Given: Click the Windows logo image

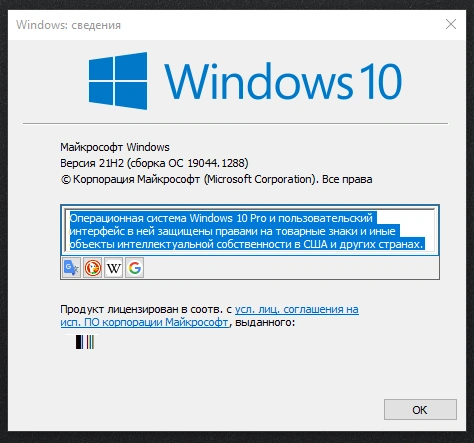Looking at the screenshot, I should point(118,81).
